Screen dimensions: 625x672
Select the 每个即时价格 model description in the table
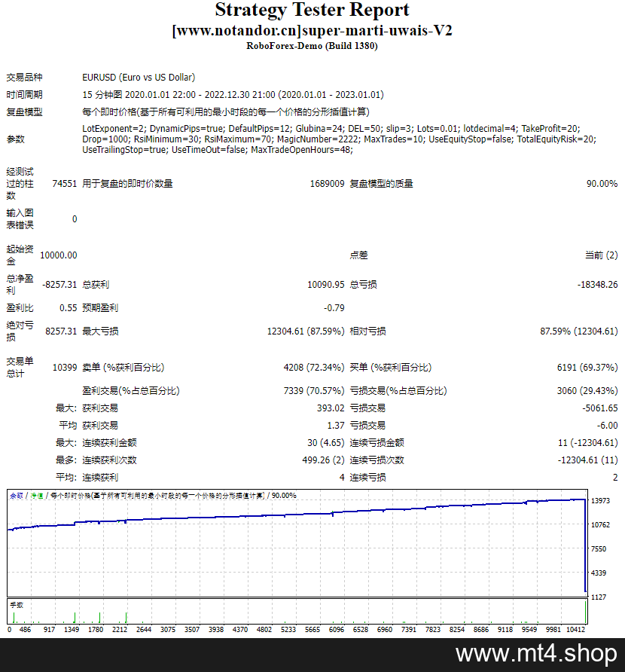pyautogui.click(x=226, y=112)
